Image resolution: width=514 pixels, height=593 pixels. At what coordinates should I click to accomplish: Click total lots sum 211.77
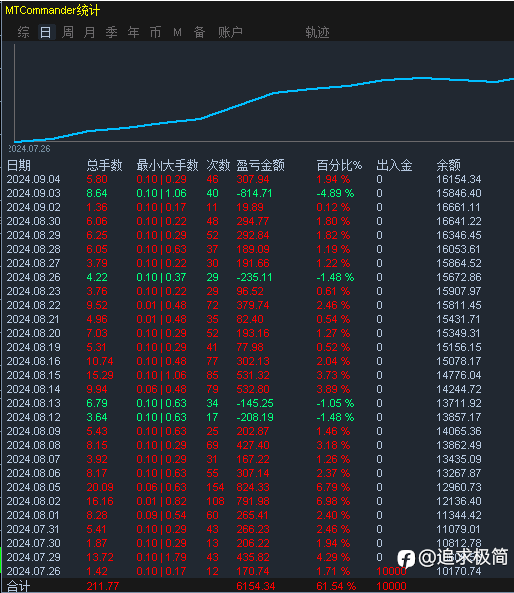click(103, 586)
